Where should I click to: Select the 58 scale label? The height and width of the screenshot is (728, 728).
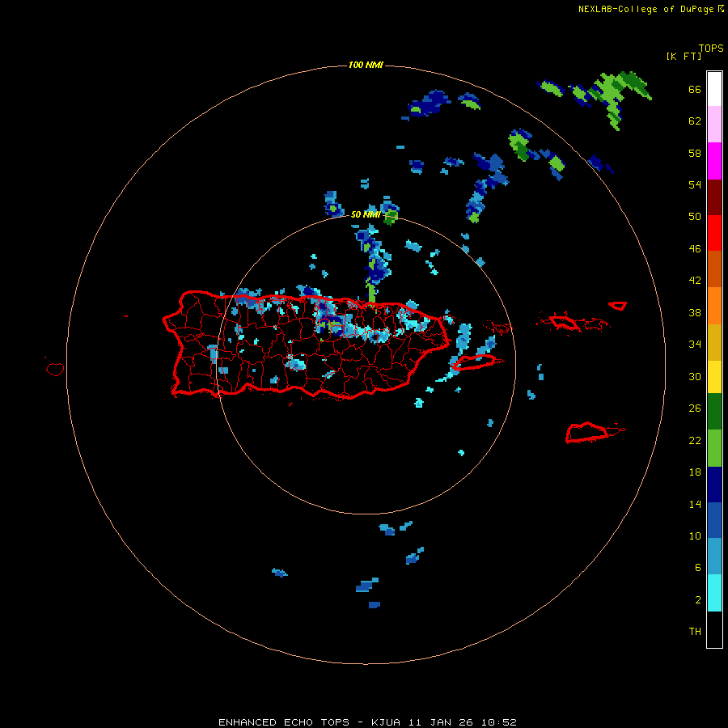695,153
